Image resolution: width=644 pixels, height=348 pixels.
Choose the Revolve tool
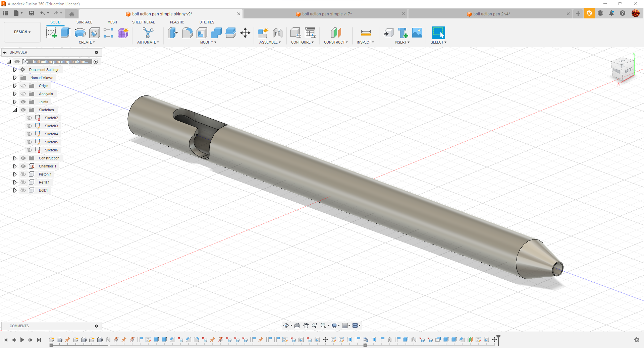point(80,33)
